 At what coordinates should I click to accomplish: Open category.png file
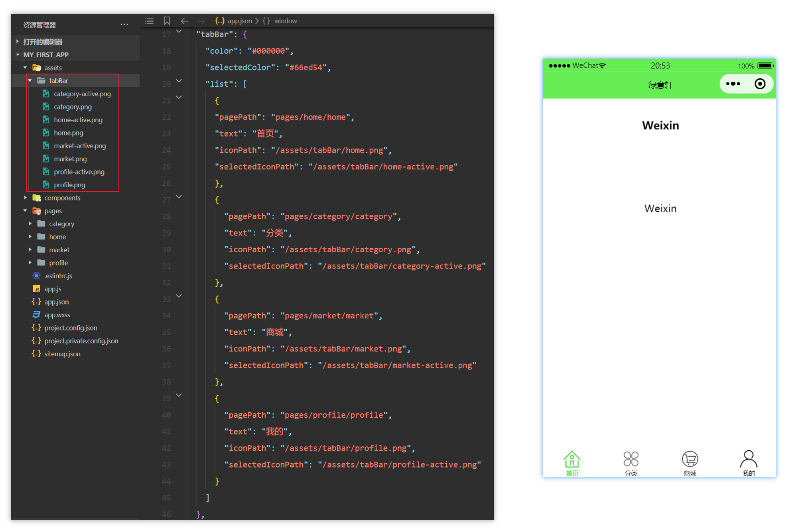pyautogui.click(x=72, y=106)
